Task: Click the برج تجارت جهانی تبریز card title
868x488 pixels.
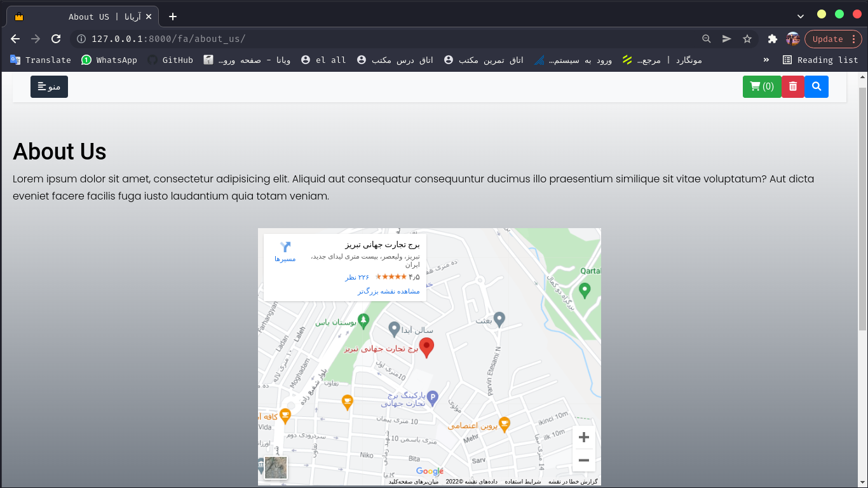Action: point(383,245)
